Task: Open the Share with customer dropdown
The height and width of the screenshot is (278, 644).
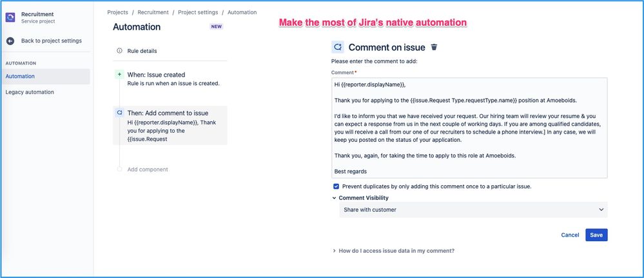Action: [x=473, y=210]
